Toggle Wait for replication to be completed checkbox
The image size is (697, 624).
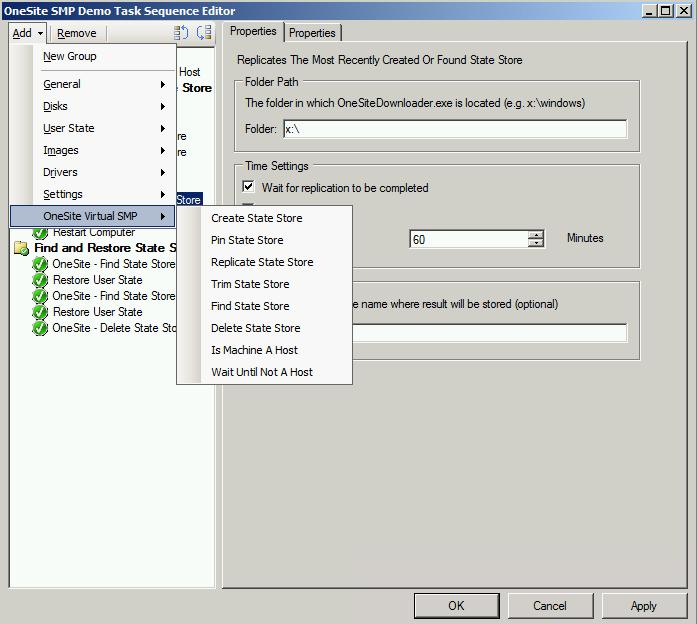tap(248, 187)
